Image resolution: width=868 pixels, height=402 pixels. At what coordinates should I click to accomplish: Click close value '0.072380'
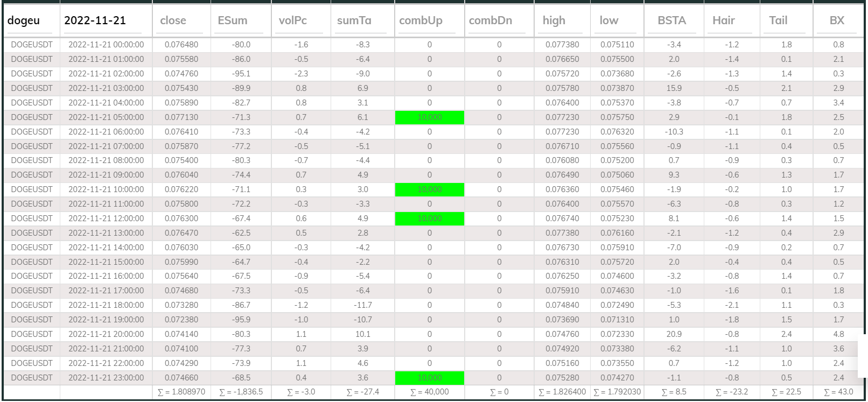click(x=181, y=320)
